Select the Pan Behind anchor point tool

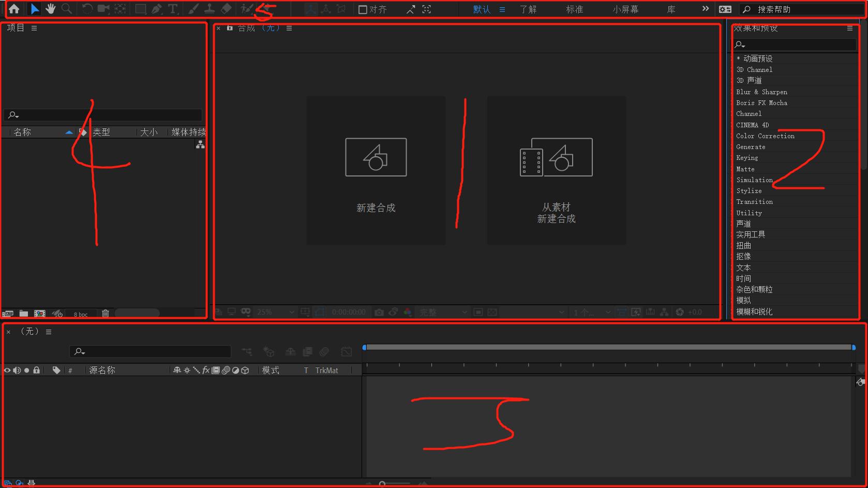click(120, 9)
